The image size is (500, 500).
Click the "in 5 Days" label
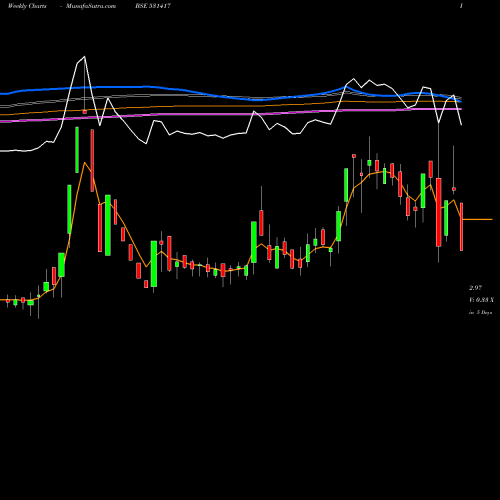[x=480, y=313]
